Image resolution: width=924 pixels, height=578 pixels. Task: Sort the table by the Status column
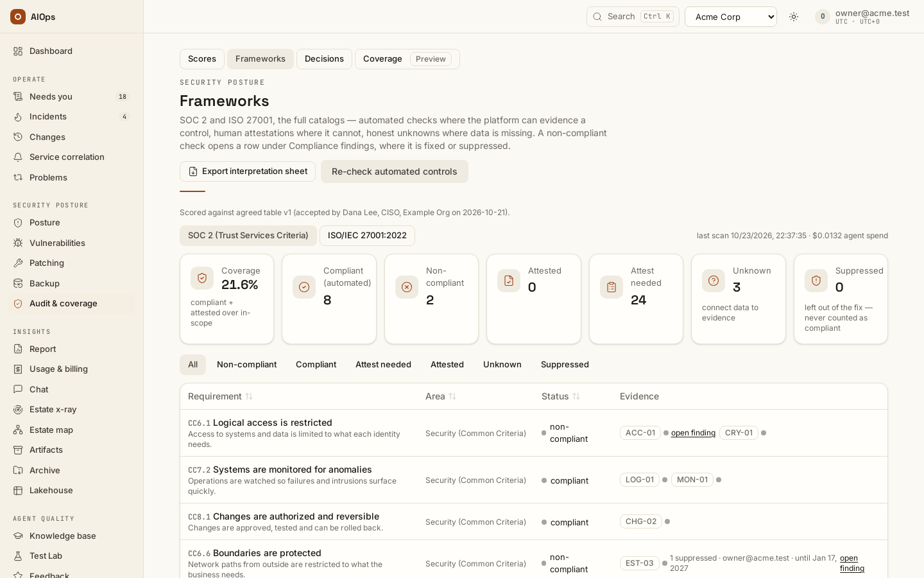click(x=576, y=396)
